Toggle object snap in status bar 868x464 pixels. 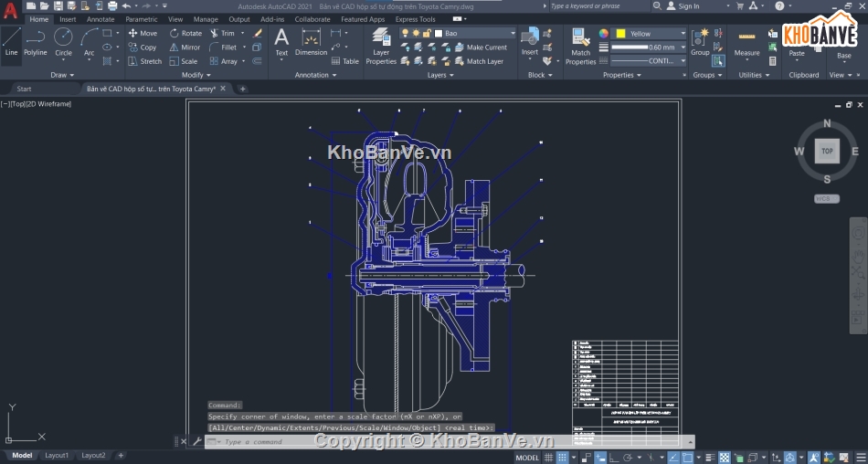687,458
